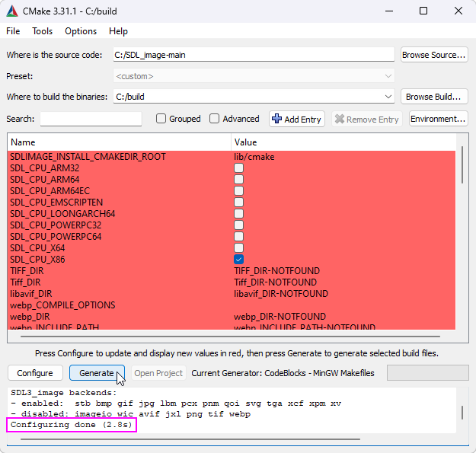
Task: Open the Help menu
Action: pyautogui.click(x=118, y=31)
